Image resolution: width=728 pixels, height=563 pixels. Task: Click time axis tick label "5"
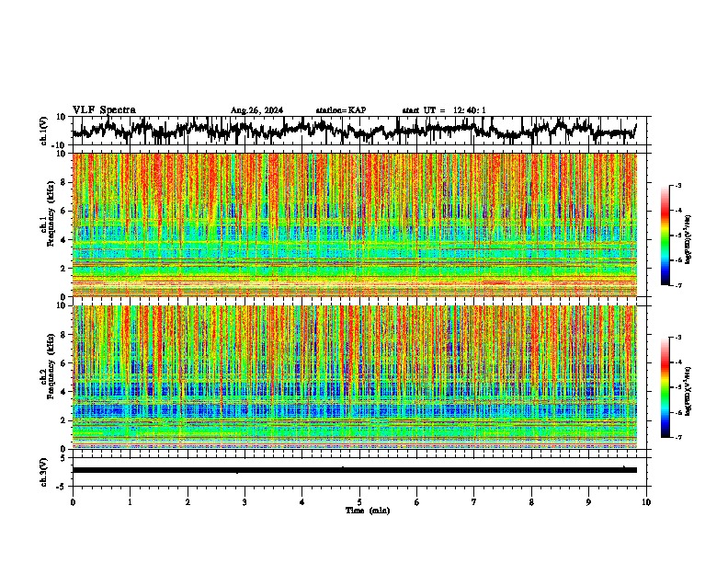pos(359,502)
